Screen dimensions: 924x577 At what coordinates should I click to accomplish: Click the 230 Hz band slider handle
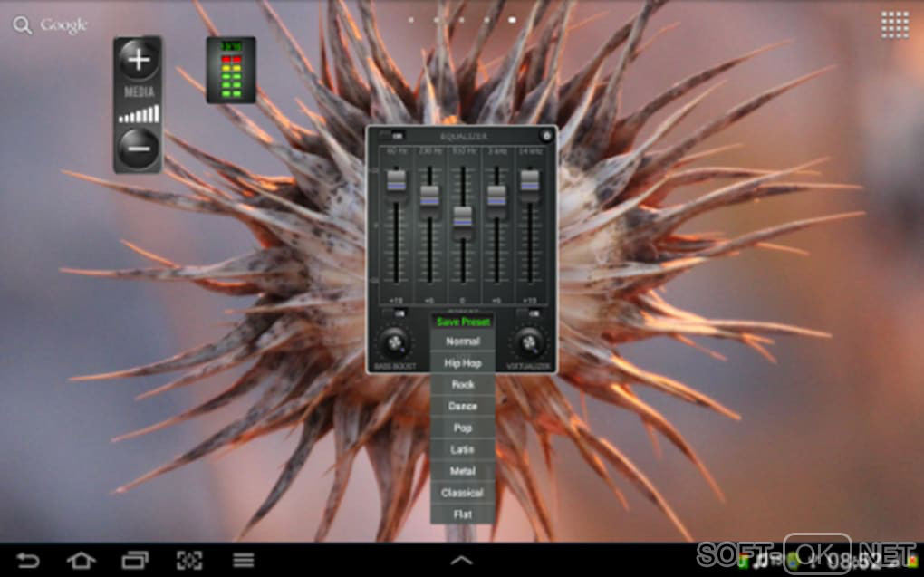(x=429, y=195)
